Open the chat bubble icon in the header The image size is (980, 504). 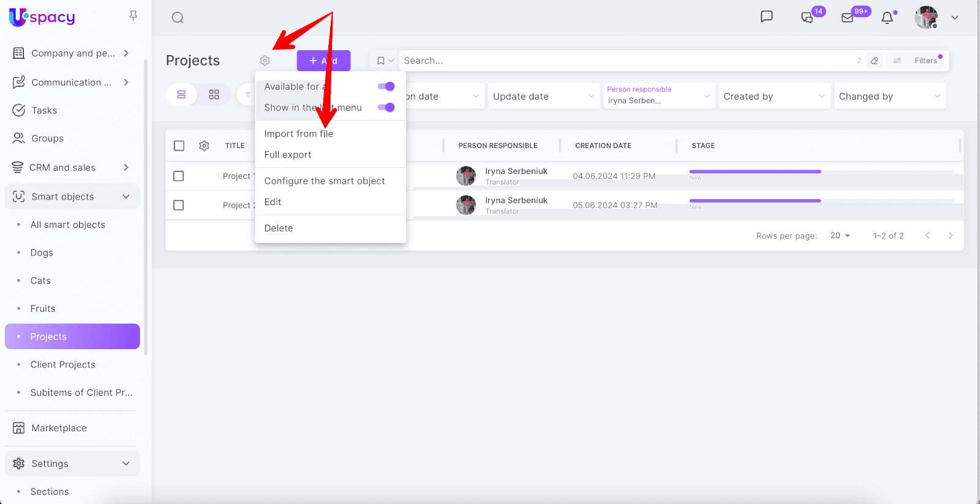tap(766, 17)
